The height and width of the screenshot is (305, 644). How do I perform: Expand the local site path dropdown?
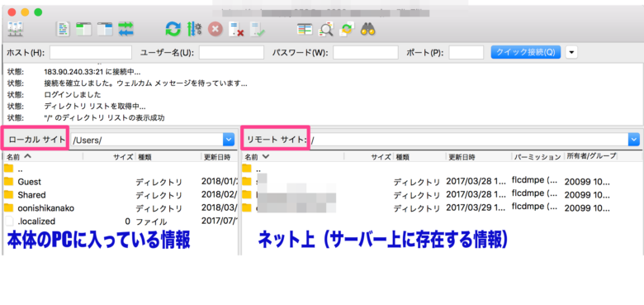tap(229, 140)
